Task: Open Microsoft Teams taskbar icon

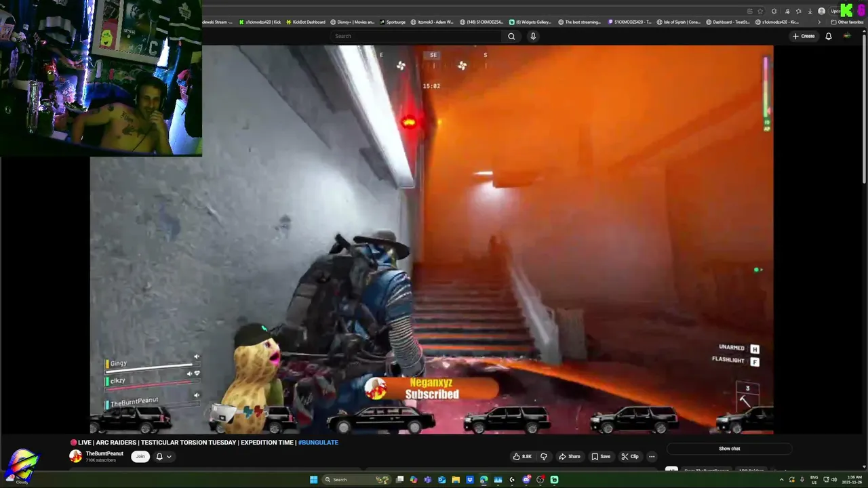Action: [427, 480]
